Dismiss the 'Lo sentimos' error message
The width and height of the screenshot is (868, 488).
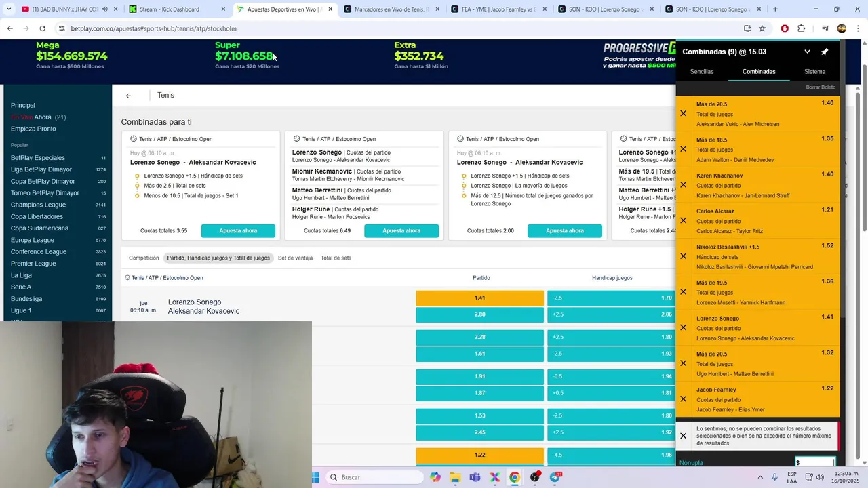684,436
